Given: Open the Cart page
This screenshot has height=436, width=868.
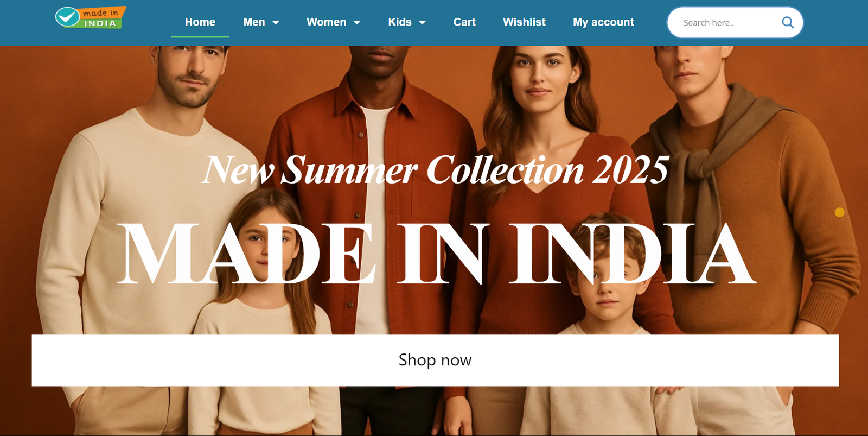Looking at the screenshot, I should tap(464, 22).
